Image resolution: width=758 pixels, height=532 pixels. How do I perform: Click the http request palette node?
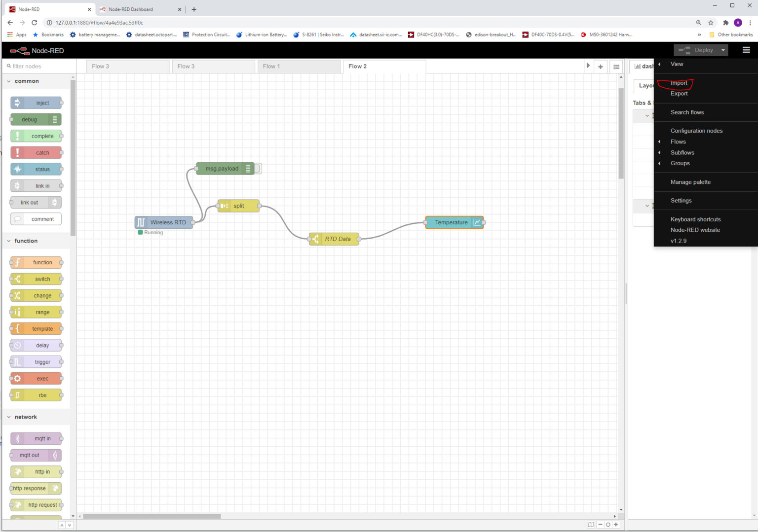pos(36,505)
